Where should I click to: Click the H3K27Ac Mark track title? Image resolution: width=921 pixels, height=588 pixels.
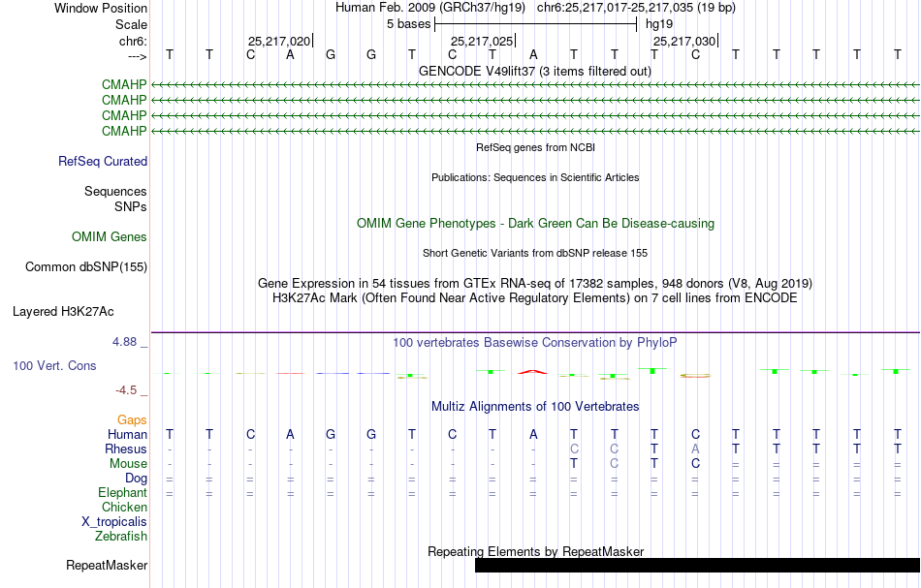(x=535, y=298)
